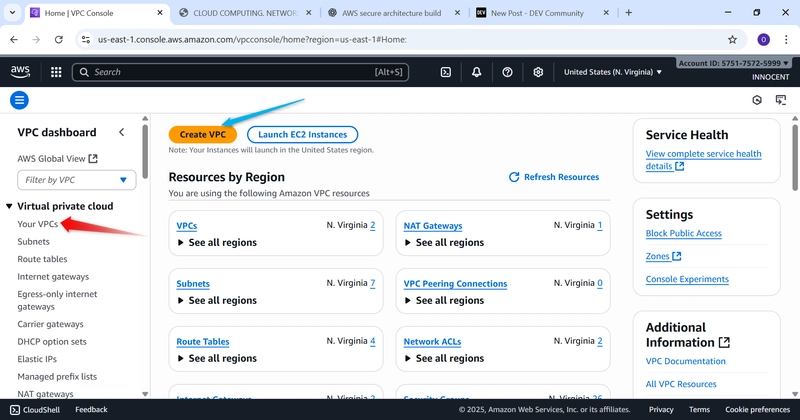800x420 pixels.
Task: Open DHCP option sets in the sidebar
Action: pyautogui.click(x=52, y=341)
